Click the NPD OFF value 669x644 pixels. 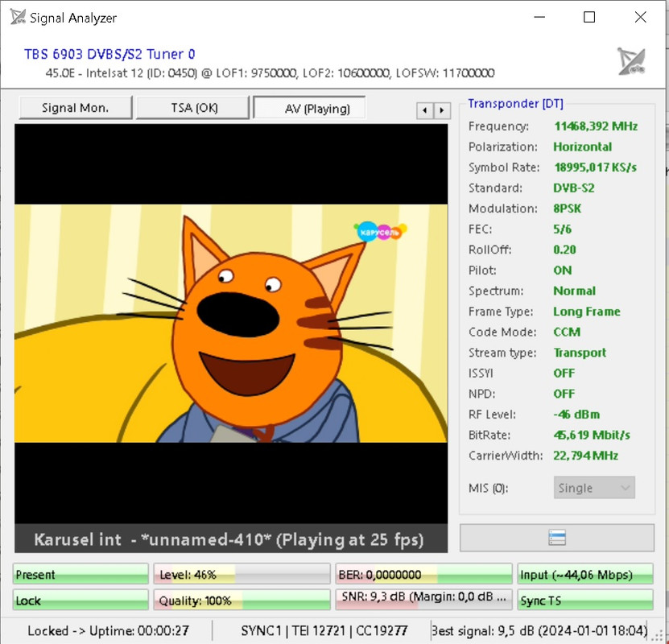coord(564,394)
